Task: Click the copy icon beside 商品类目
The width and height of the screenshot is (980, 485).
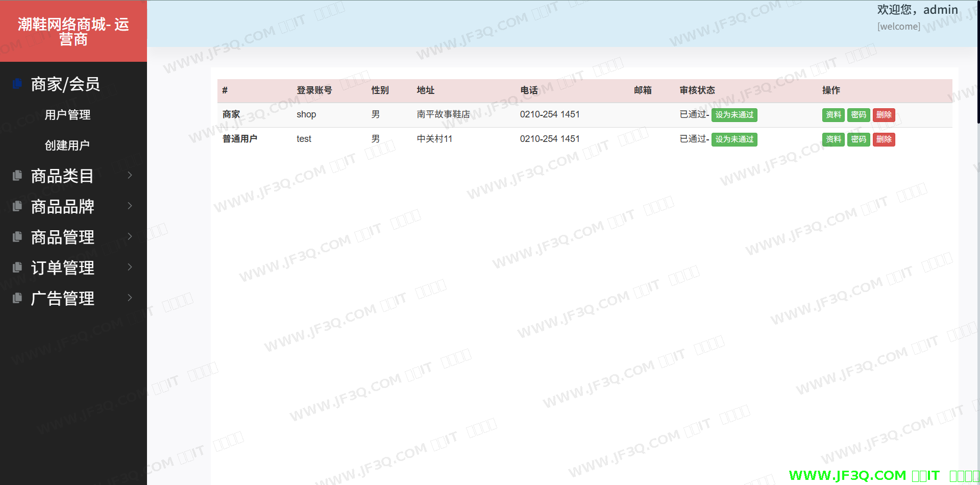Action: 17,176
